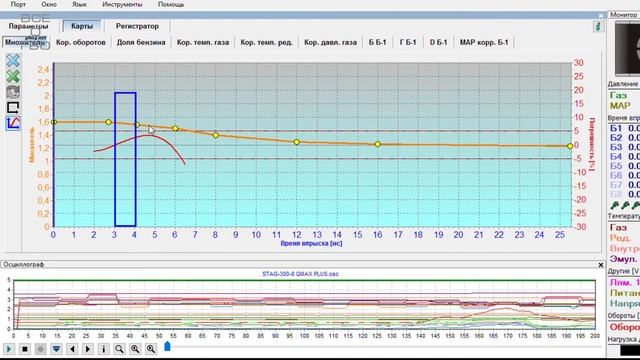Switch to the Параметры tab
The image size is (640, 360).
(28, 26)
